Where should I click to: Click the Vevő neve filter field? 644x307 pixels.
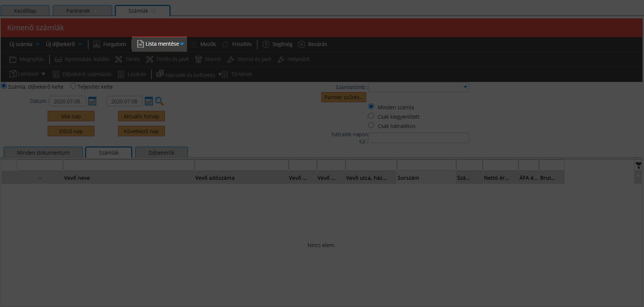129,165
